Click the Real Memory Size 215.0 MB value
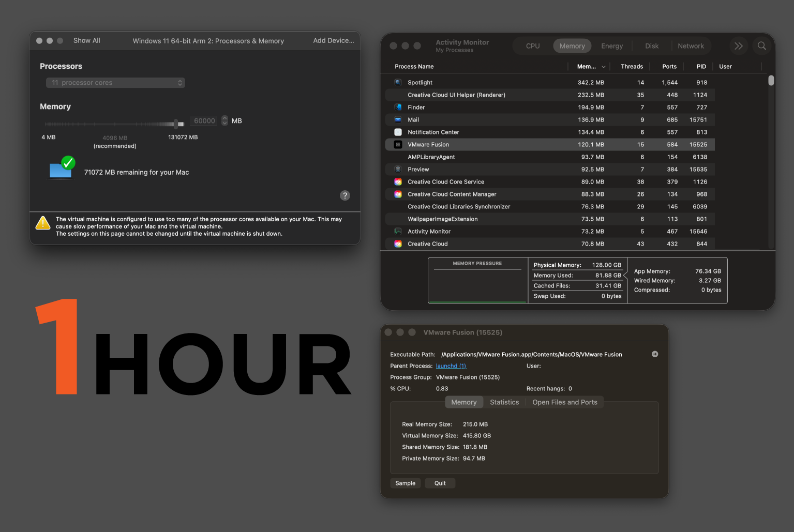 pos(475,424)
